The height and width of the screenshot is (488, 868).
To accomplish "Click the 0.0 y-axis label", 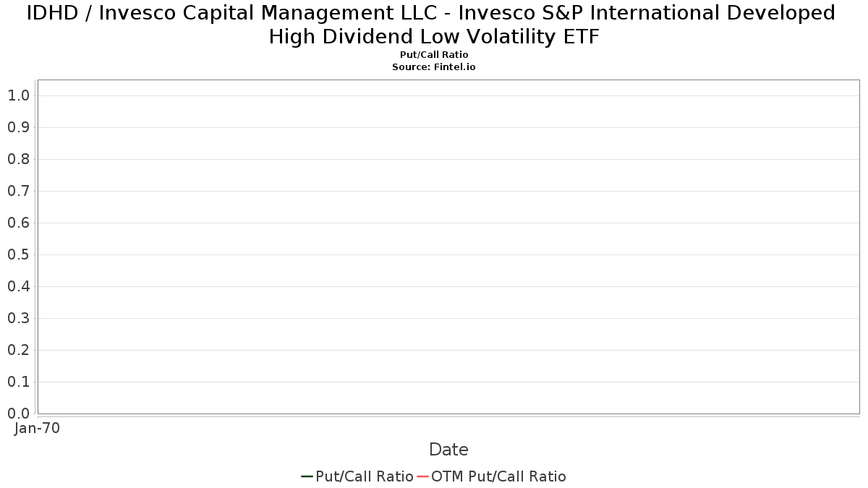I will [x=18, y=414].
